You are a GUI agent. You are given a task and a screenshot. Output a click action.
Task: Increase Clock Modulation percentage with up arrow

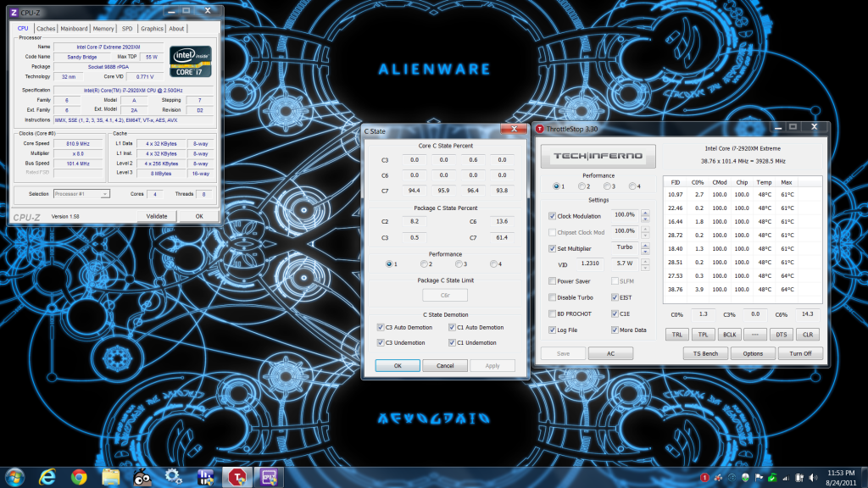[645, 213]
